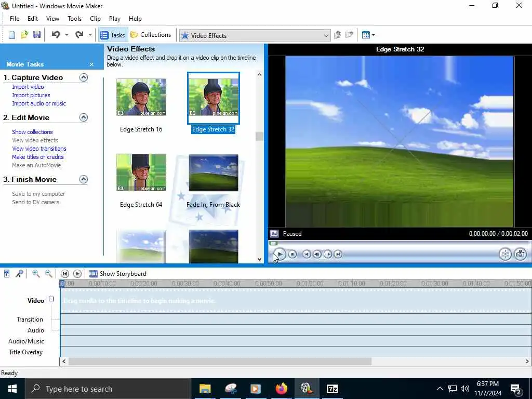Screen dimensions: 532x399
Task: Click the Show Storyboard button
Action: pos(118,273)
